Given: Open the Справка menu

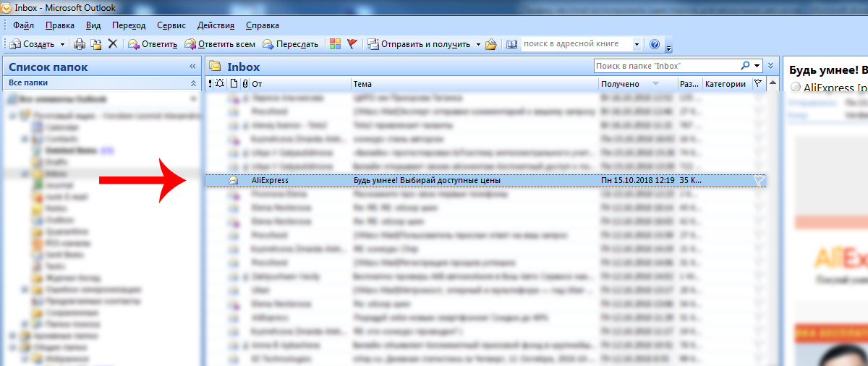Looking at the screenshot, I should 263,25.
